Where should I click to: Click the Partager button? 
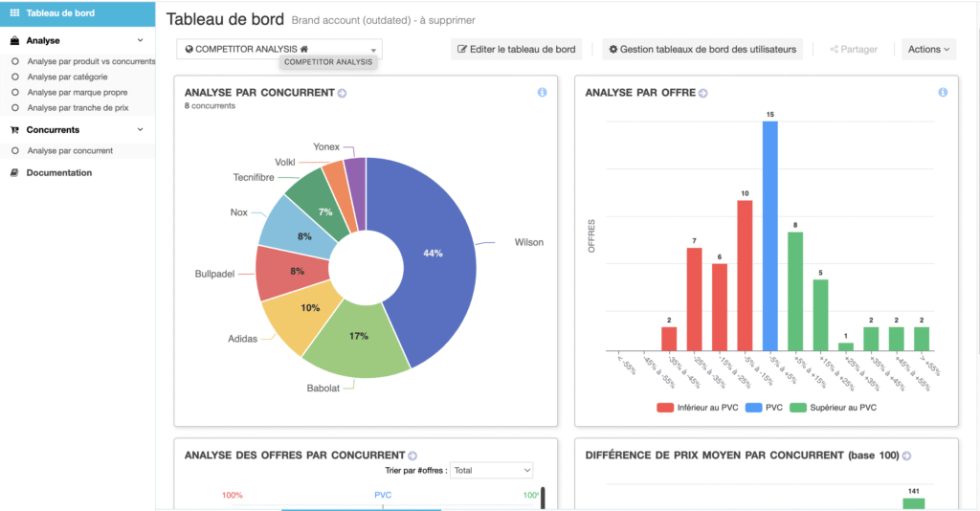click(854, 49)
